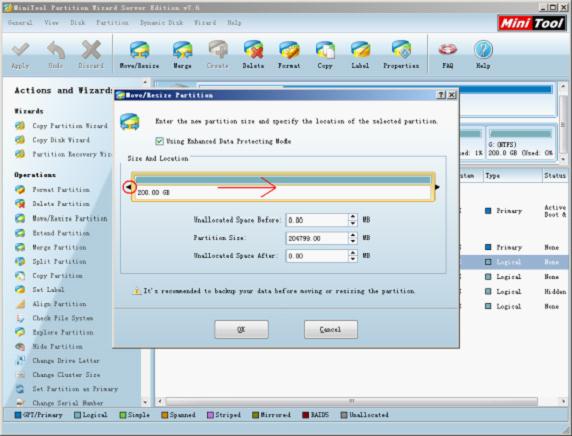Screen dimensions: 572x436
Task: Launch Copy Disk Wizard
Action: tap(52, 140)
